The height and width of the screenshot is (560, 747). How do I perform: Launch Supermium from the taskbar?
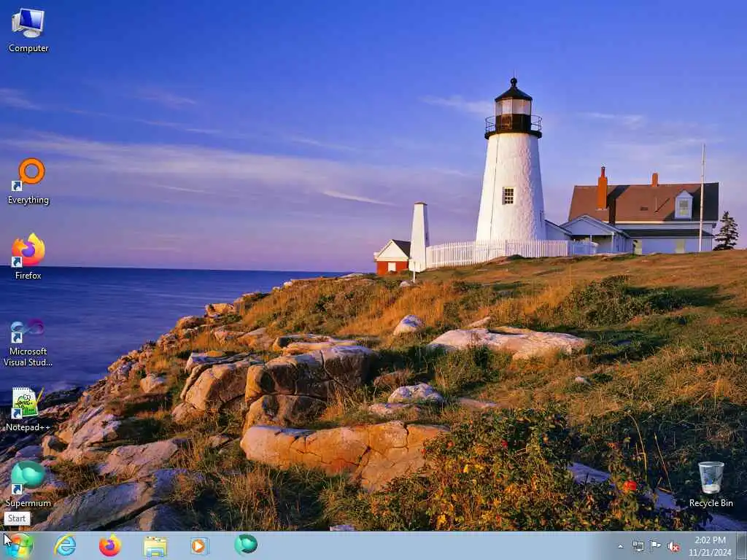click(x=246, y=545)
